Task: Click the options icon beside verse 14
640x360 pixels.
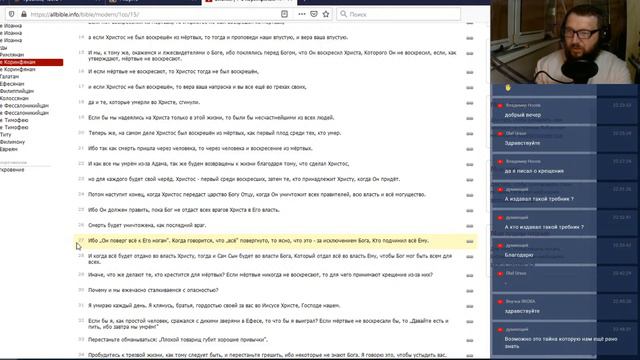Action: coord(470,38)
